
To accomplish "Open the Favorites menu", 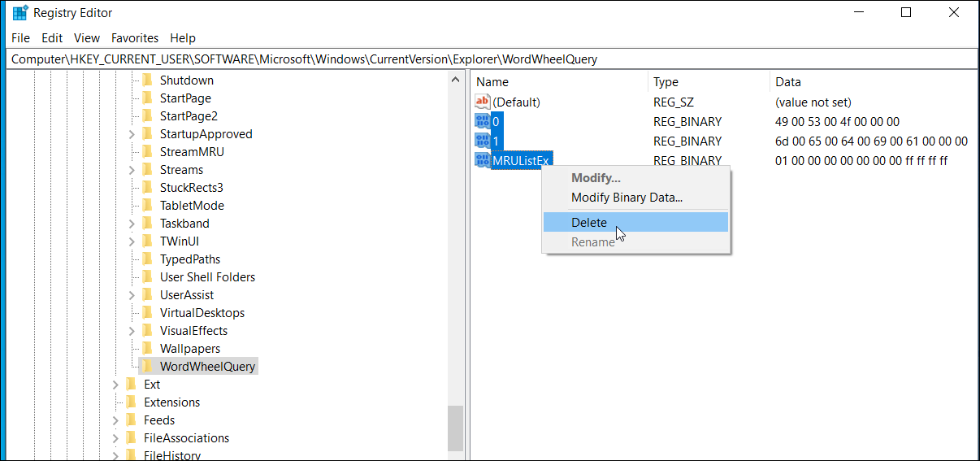I will click(135, 37).
